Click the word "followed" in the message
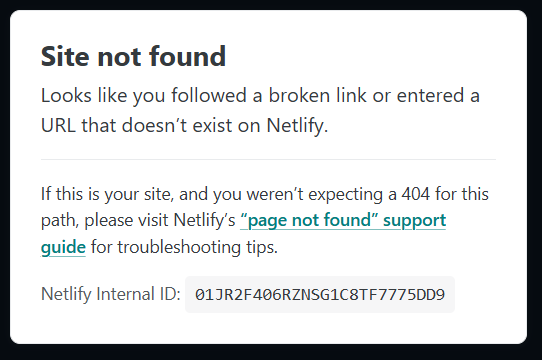This screenshot has width=542, height=360. coord(209,95)
